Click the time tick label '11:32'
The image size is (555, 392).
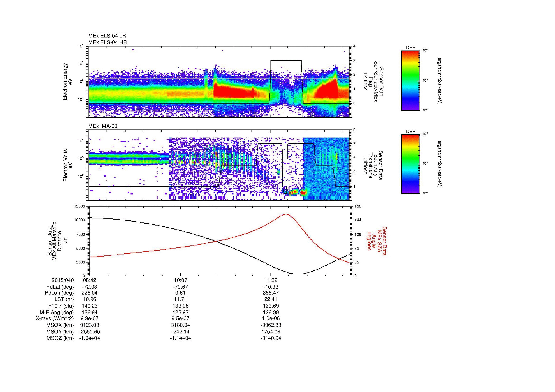point(271,280)
